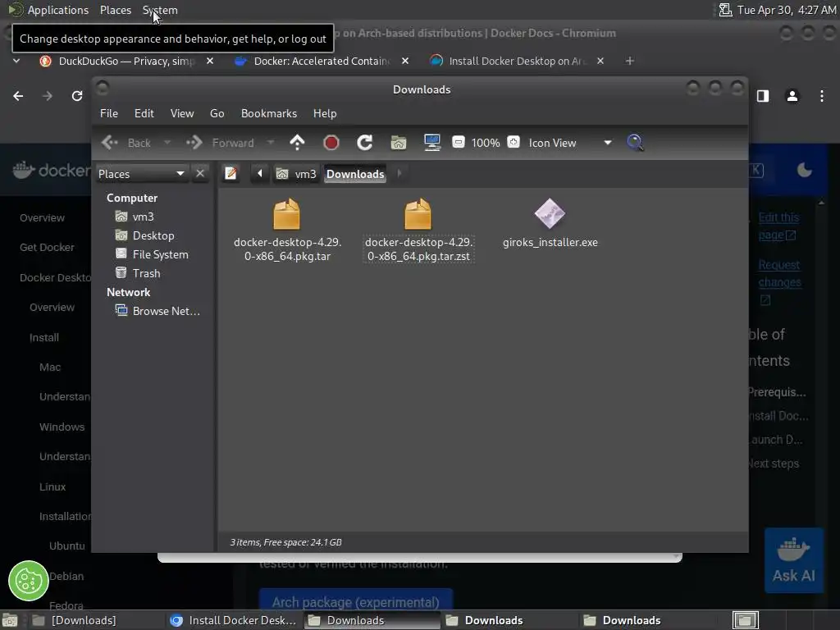Image resolution: width=840 pixels, height=630 pixels.
Task: Open the Icon View mode dropdown
Action: [x=570, y=143]
